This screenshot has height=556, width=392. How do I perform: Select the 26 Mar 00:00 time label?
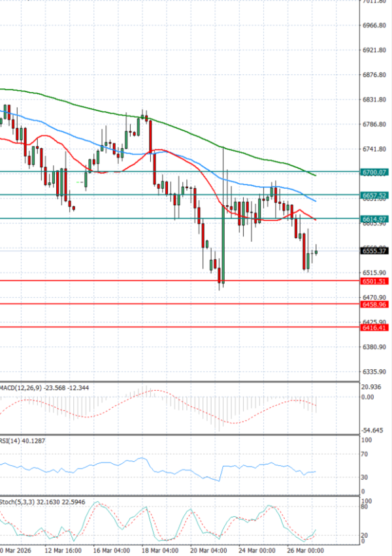[306, 551]
